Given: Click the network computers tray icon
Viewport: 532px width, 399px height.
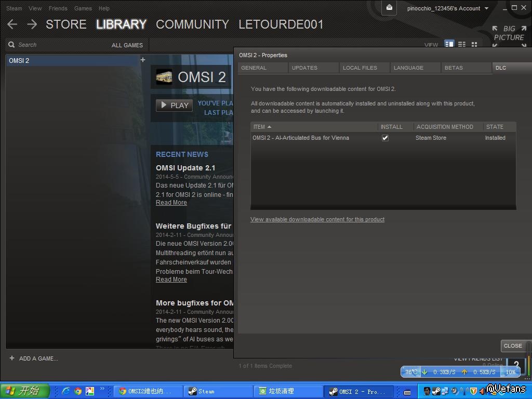Looking at the screenshot, I should [x=445, y=391].
